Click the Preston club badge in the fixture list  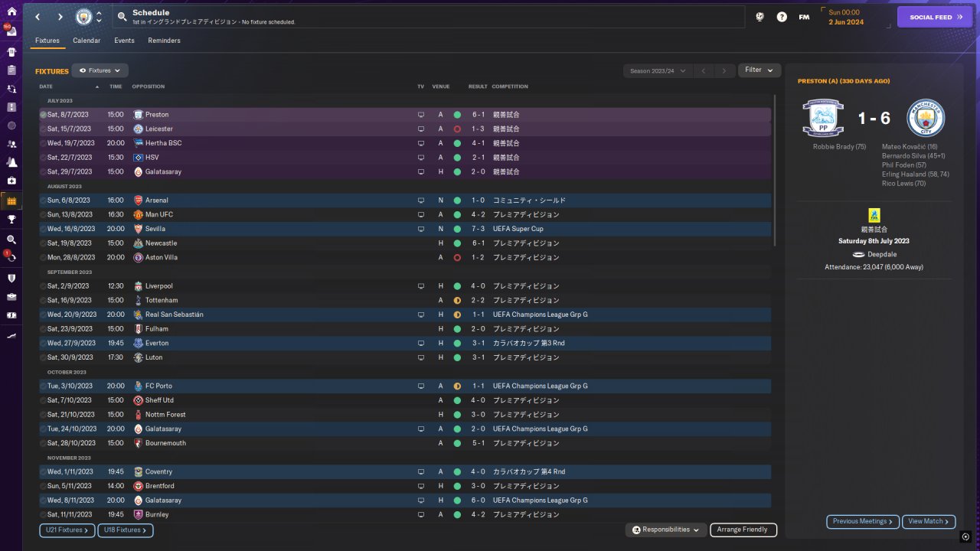coord(138,115)
